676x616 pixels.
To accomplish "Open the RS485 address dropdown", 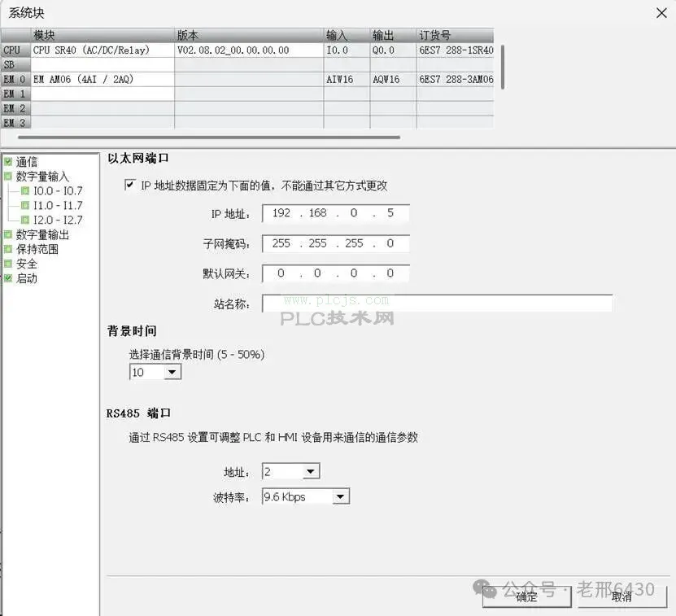I will (311, 471).
